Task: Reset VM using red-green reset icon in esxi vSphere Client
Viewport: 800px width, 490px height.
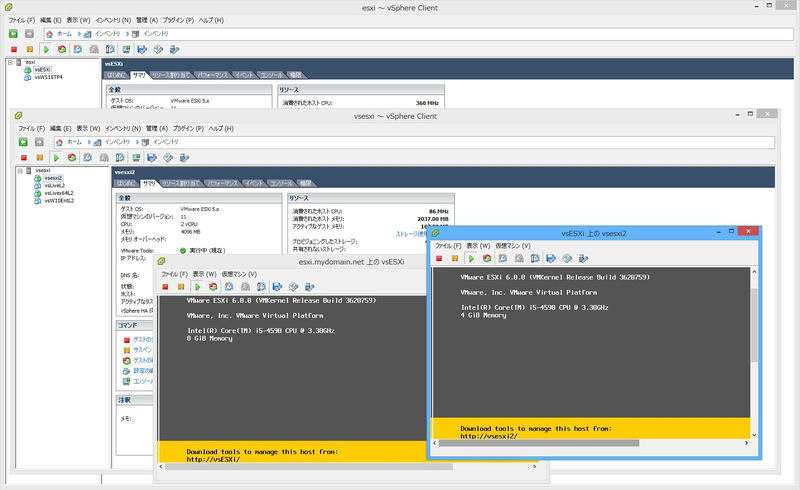Action: point(62,50)
